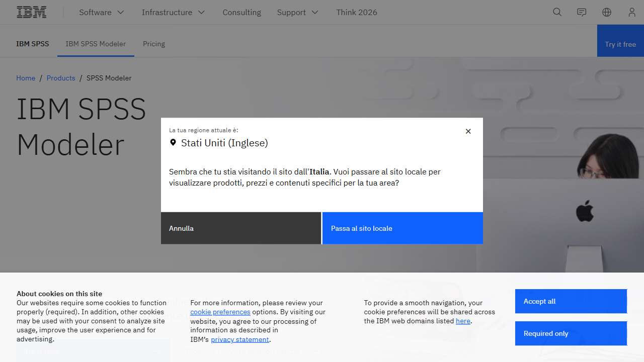The height and width of the screenshot is (362, 644).
Task: Click the IBM logo
Action: [x=32, y=12]
